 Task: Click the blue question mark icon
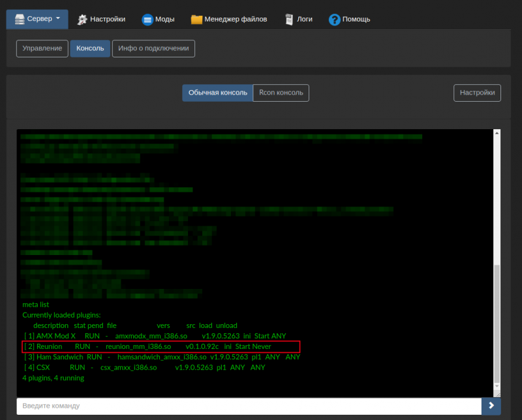click(x=334, y=20)
